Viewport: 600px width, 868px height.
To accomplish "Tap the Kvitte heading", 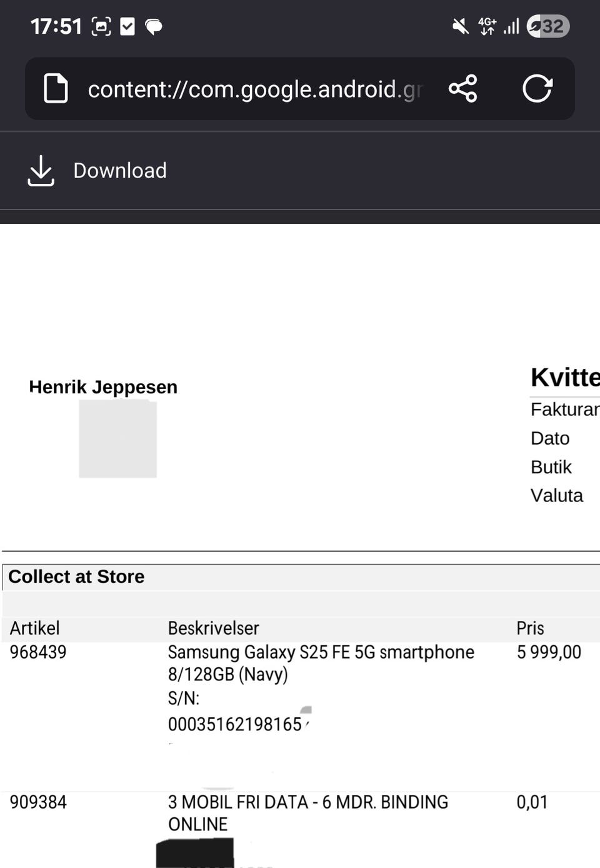I will 565,378.
